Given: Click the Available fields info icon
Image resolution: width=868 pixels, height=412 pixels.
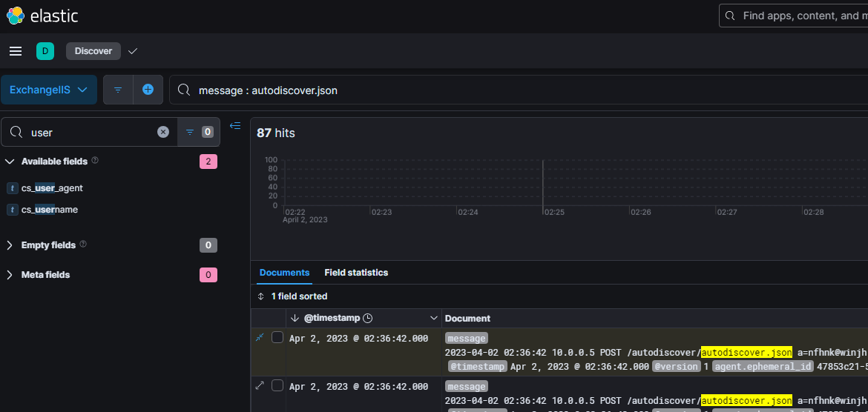Looking at the screenshot, I should [95, 160].
